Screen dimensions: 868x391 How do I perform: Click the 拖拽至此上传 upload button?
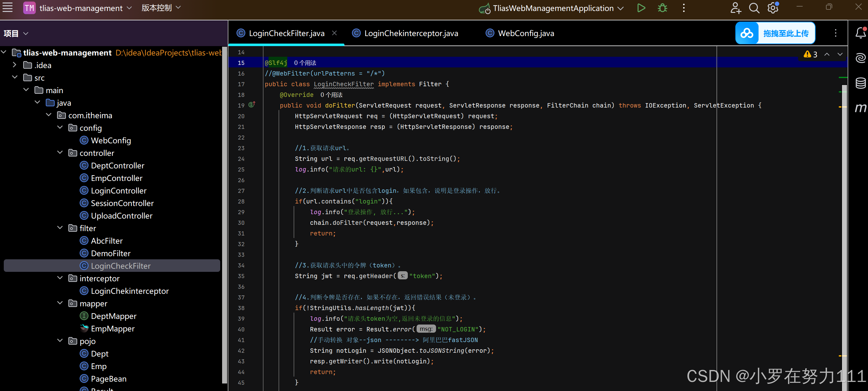(x=775, y=33)
